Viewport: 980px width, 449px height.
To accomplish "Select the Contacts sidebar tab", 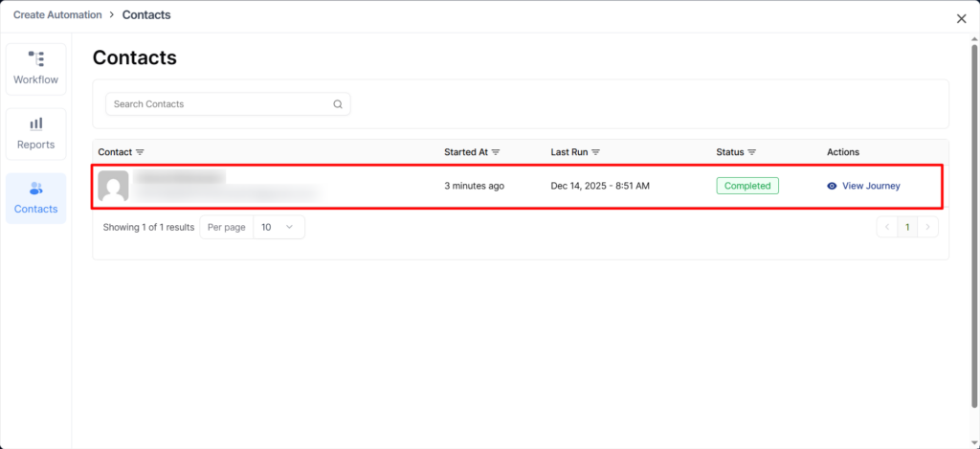I will (35, 197).
